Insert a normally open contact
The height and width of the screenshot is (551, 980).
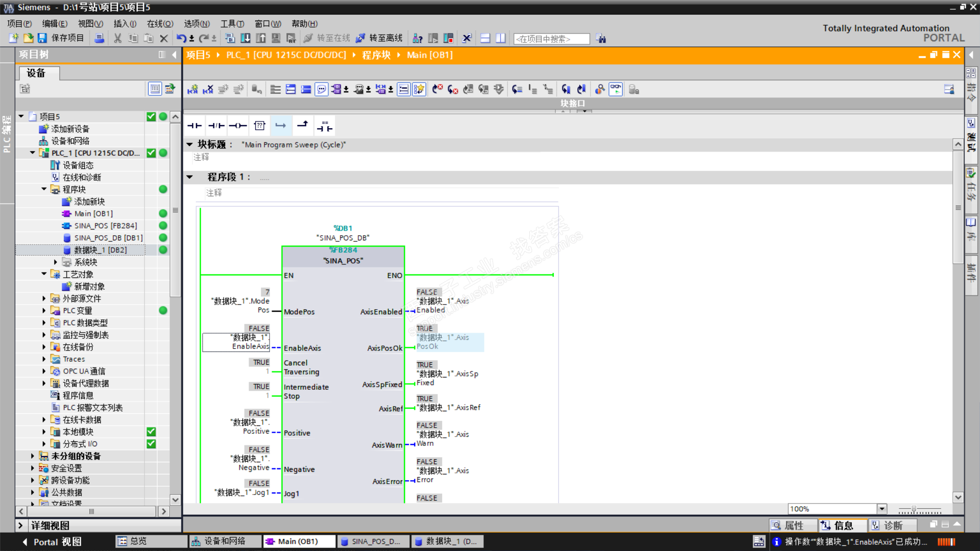click(x=194, y=126)
